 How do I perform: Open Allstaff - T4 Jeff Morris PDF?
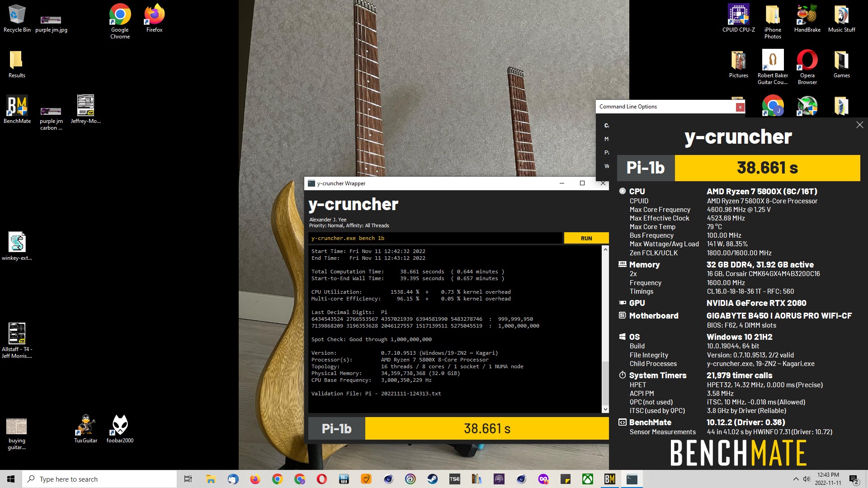[17, 341]
